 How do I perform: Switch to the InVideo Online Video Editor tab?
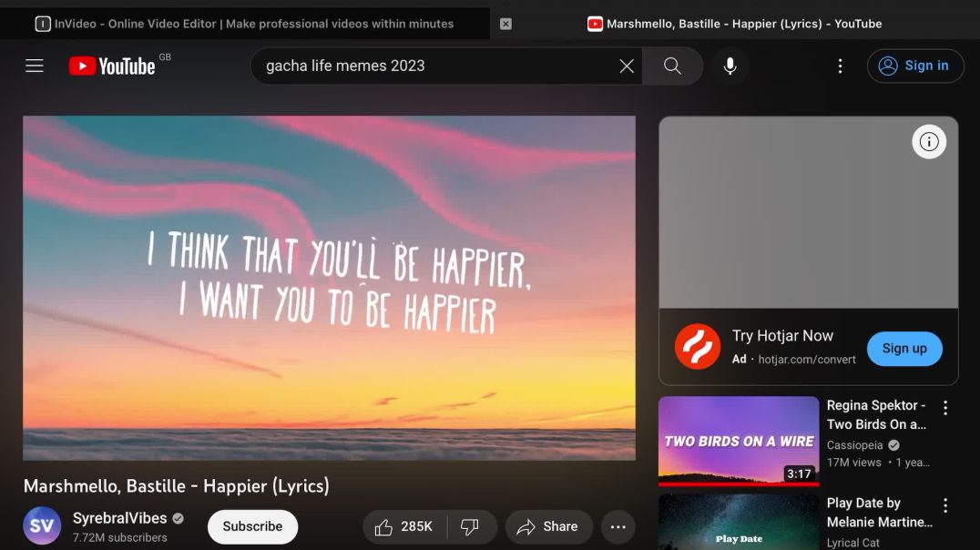(x=244, y=24)
